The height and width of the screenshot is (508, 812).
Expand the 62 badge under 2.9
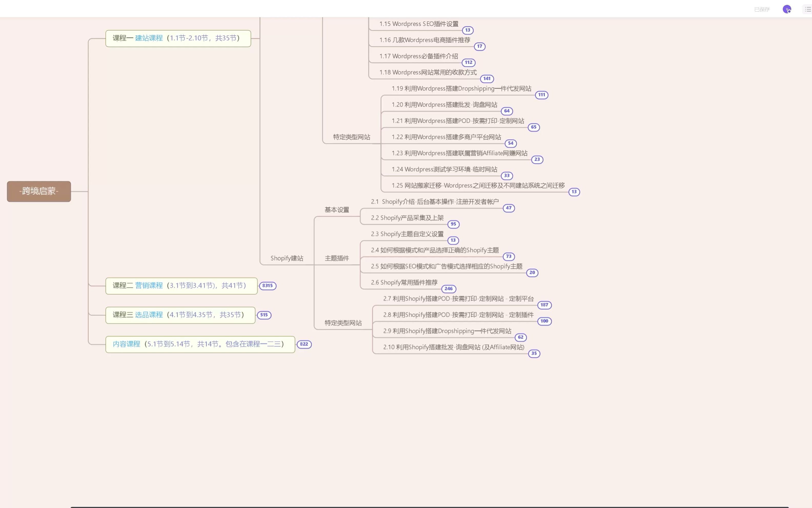click(521, 337)
